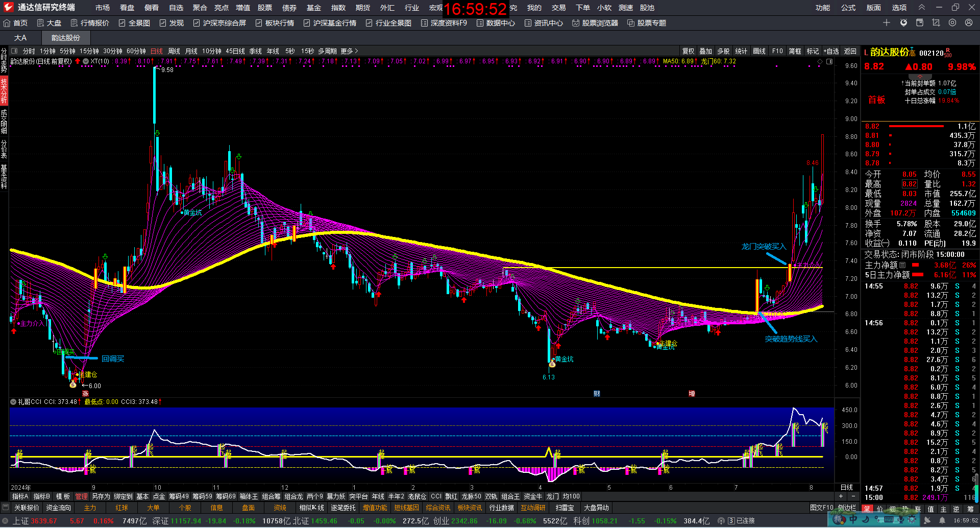Open 大盘 market view
This screenshot has width=980, height=528.
49,23
